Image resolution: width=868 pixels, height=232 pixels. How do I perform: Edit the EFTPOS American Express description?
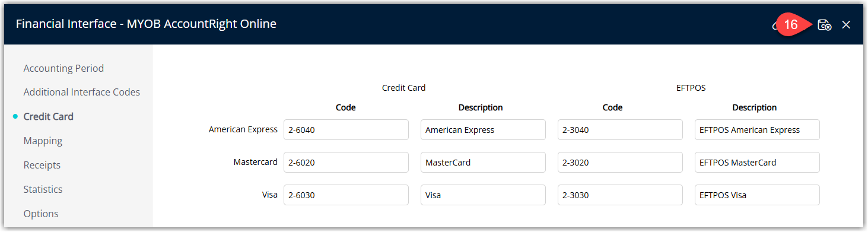coord(757,130)
